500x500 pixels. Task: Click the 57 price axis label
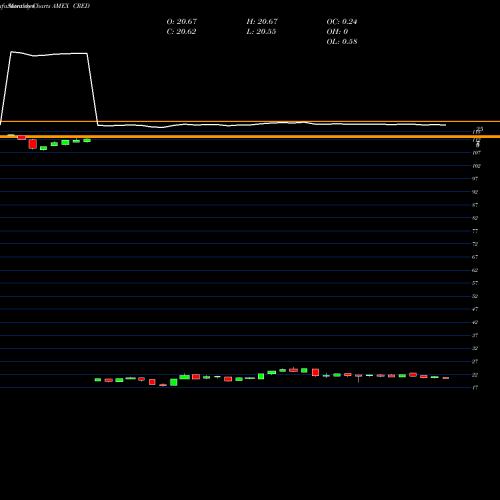475,283
